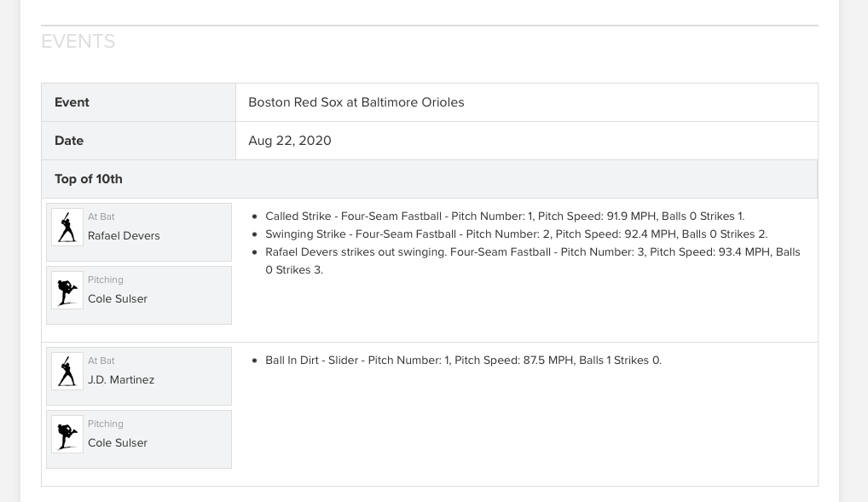Click the Ball In Dirt slider entry

coord(463,361)
